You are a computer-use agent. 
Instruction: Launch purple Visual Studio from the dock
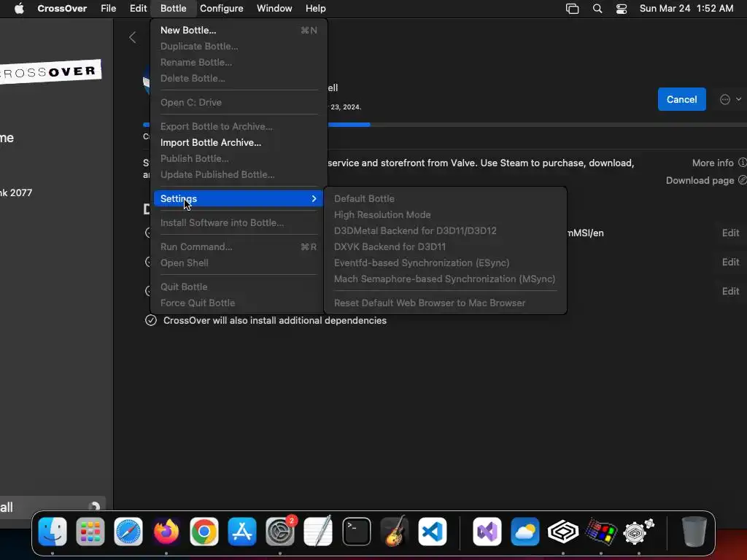click(x=487, y=531)
